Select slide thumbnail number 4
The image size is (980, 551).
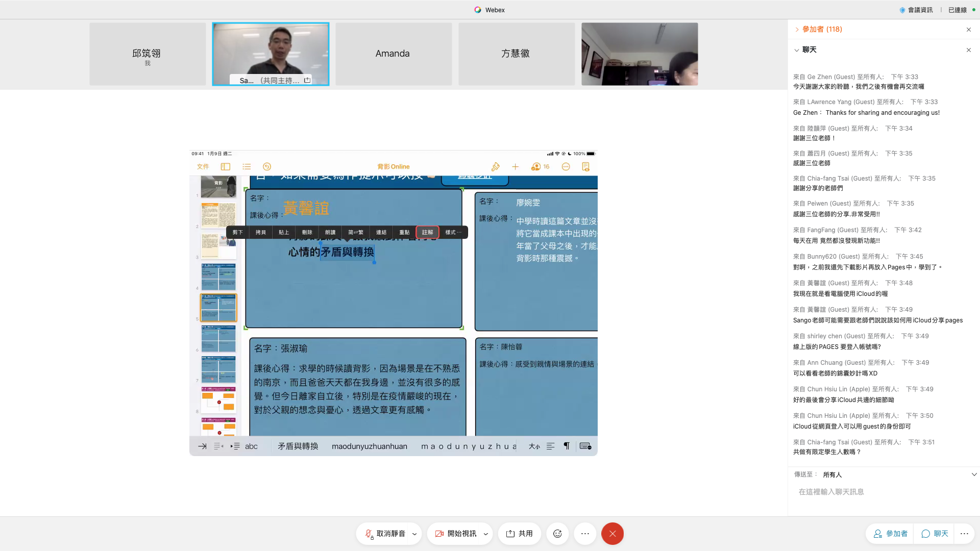pos(218,277)
